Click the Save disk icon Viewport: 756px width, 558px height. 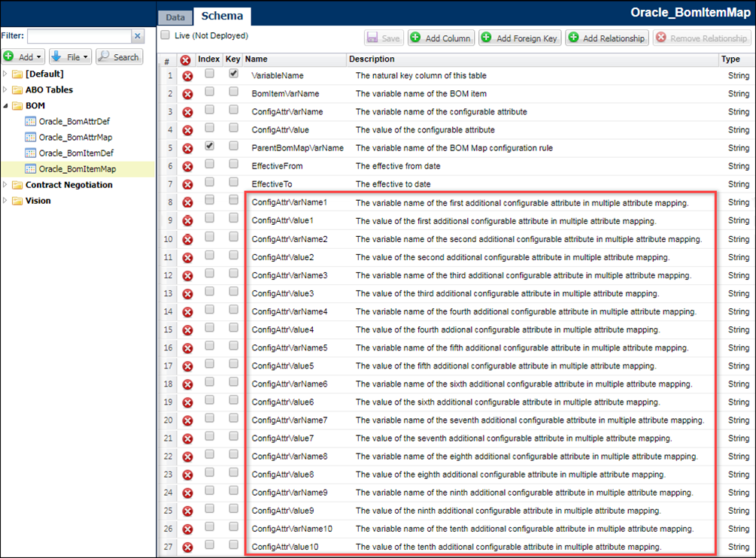click(x=372, y=38)
